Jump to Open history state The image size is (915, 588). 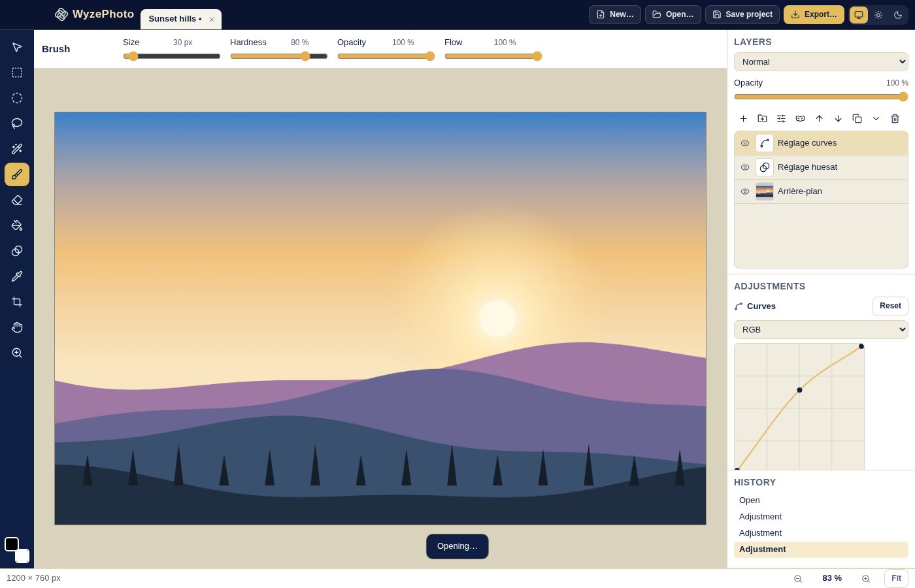point(821,500)
